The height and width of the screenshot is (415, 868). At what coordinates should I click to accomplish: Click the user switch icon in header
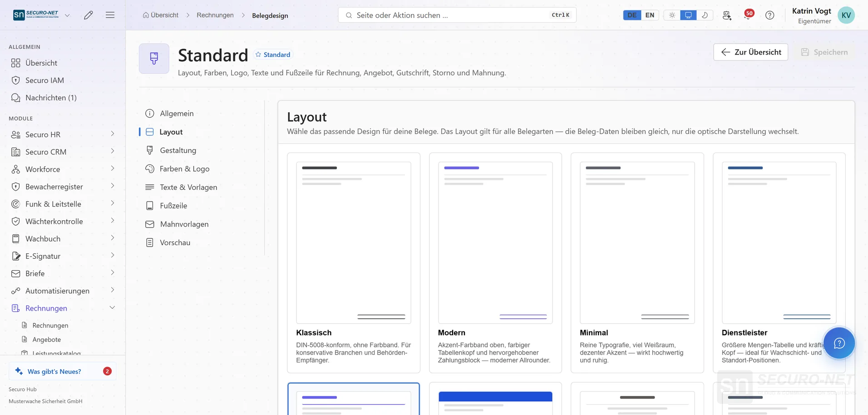[727, 15]
